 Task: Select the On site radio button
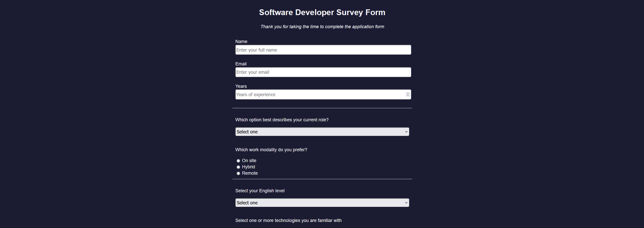click(238, 161)
